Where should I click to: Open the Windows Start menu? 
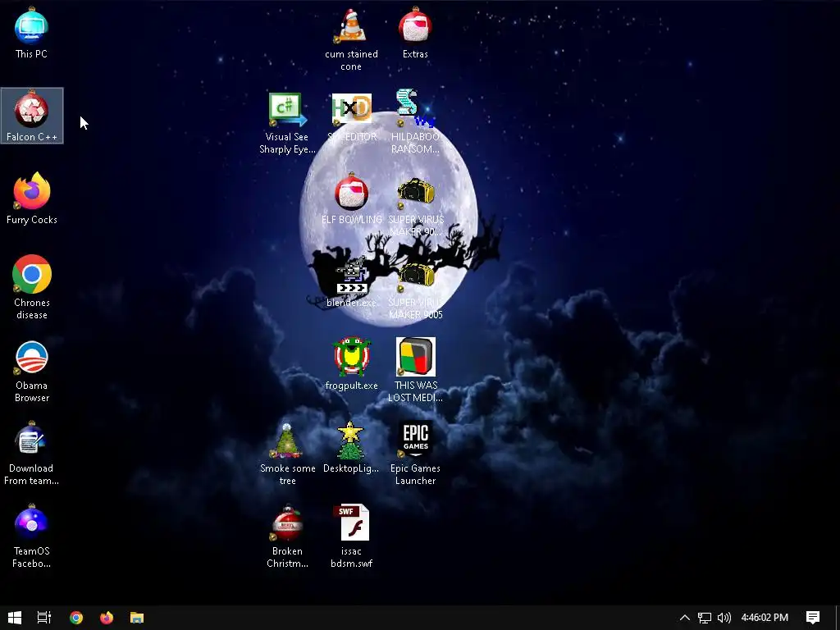[x=15, y=618]
